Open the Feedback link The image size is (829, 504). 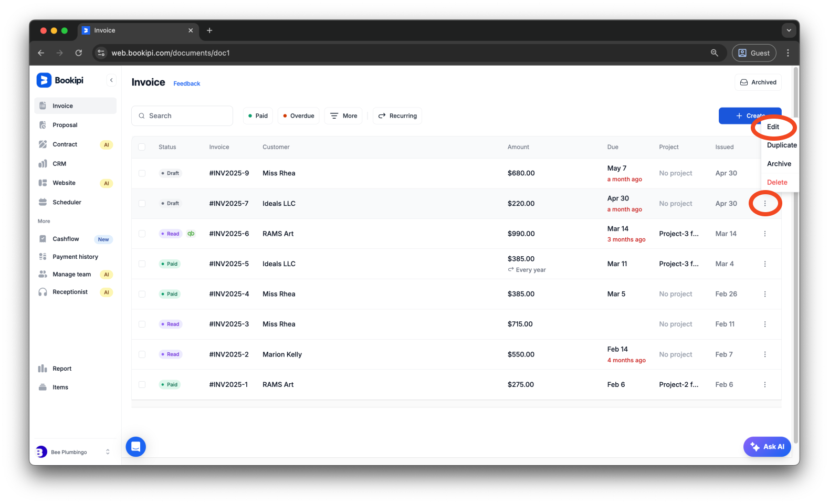[187, 83]
